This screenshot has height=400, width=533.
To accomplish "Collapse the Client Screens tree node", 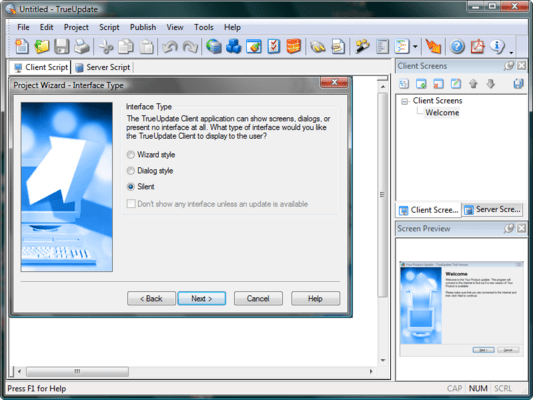I will (405, 101).
